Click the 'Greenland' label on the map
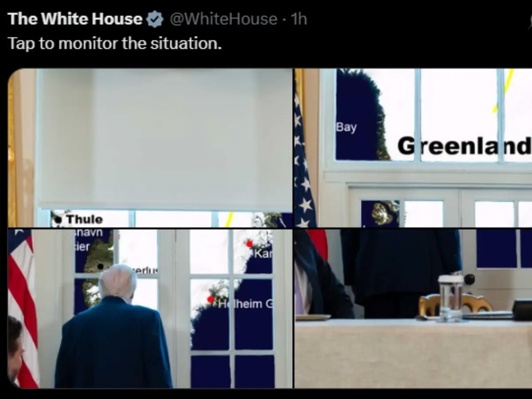Image resolution: width=532 pixels, height=399 pixels. [x=464, y=146]
